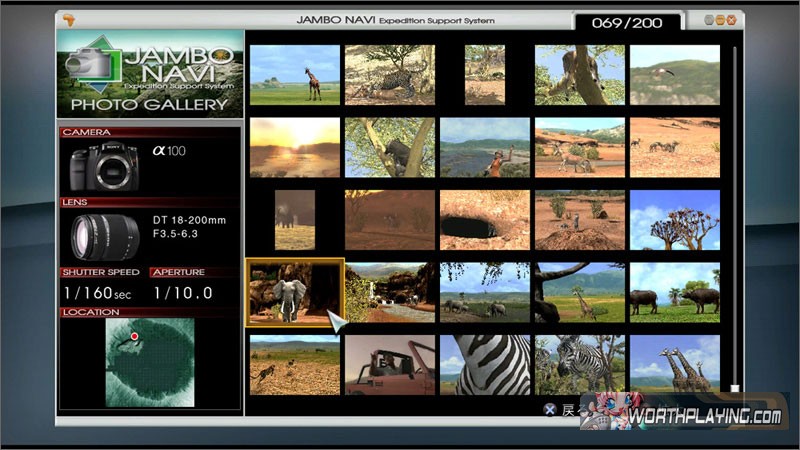Click the gray minimize window button
The height and width of the screenshot is (450, 800).
[709, 20]
